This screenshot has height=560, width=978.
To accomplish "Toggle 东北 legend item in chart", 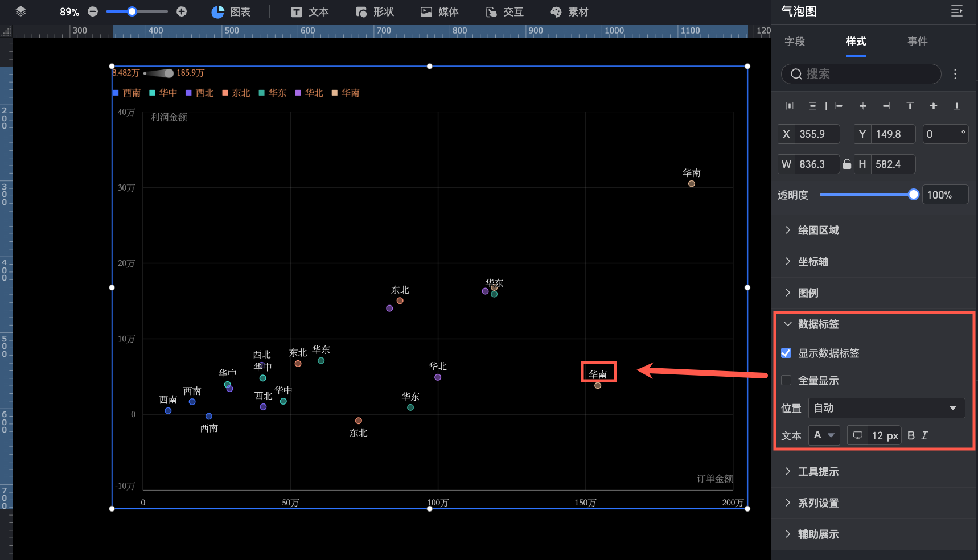I will [x=236, y=93].
